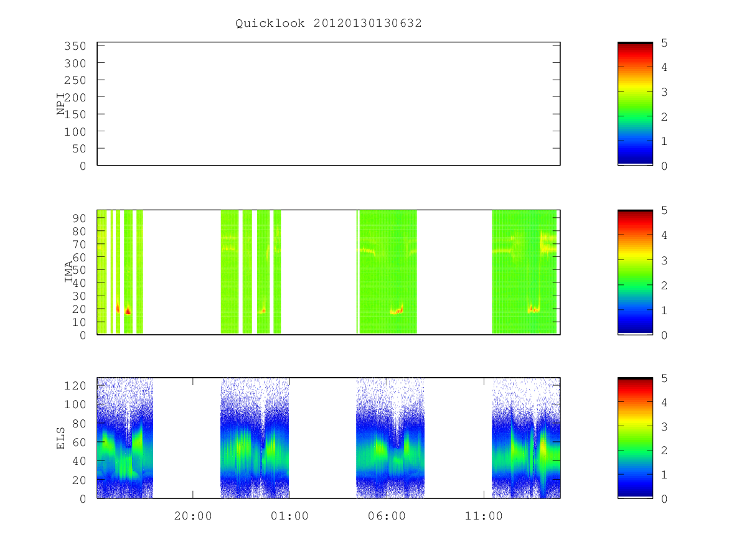Image resolution: width=747 pixels, height=560 pixels.
Task: Click the 11:00 time tick label
Action: pyautogui.click(x=484, y=516)
